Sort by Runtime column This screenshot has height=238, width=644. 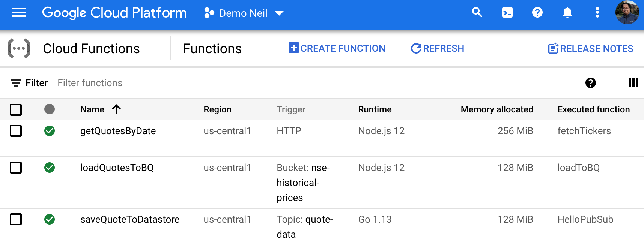pyautogui.click(x=375, y=109)
